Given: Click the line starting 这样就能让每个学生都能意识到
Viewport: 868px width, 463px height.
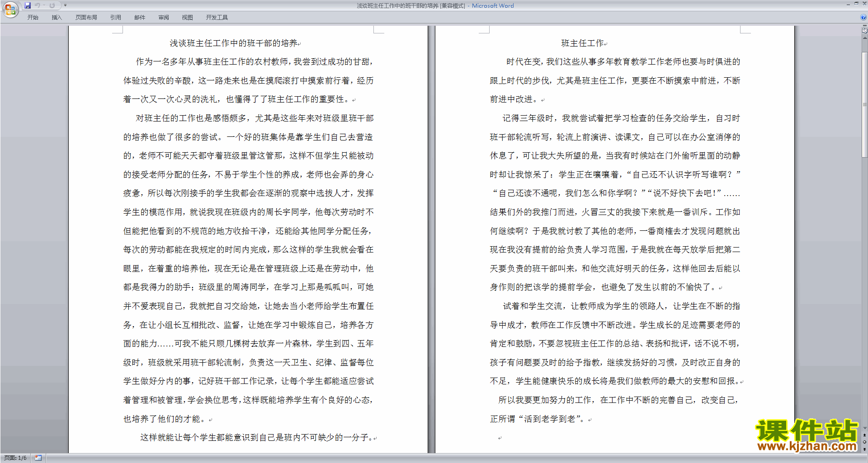Looking at the screenshot, I should (256, 438).
